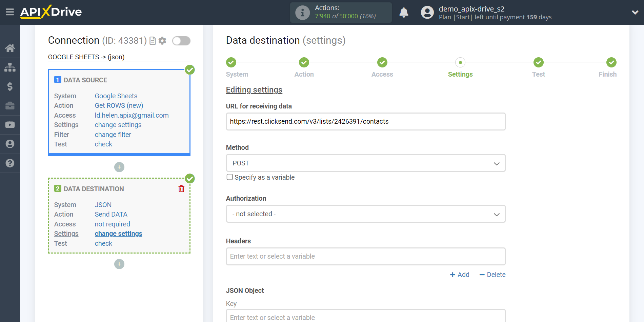Click the data destination green checkmark badge
This screenshot has width=644, height=322.
coord(190,178)
